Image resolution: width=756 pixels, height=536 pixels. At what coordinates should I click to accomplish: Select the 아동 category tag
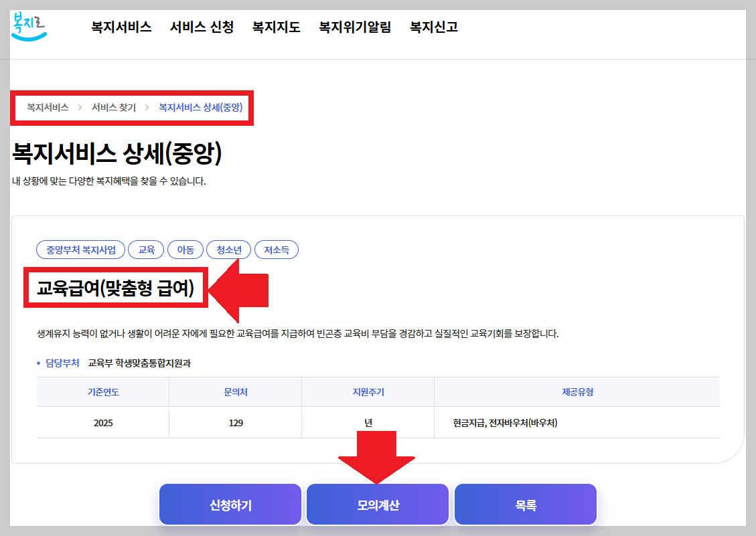click(x=185, y=249)
